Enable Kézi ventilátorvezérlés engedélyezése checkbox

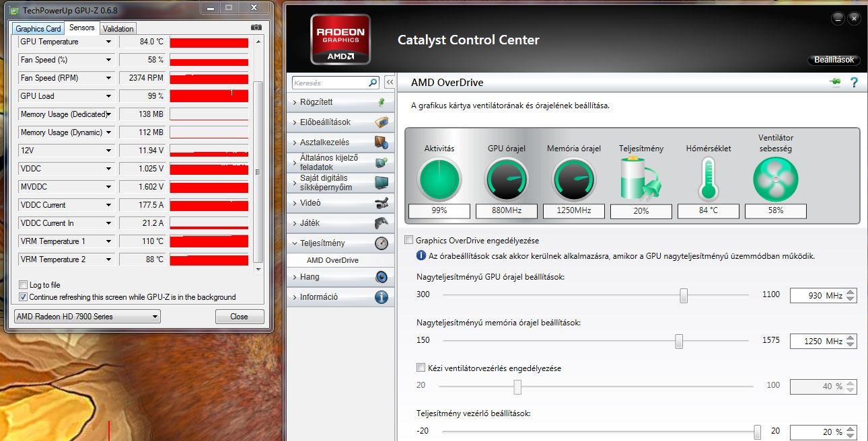tap(421, 368)
